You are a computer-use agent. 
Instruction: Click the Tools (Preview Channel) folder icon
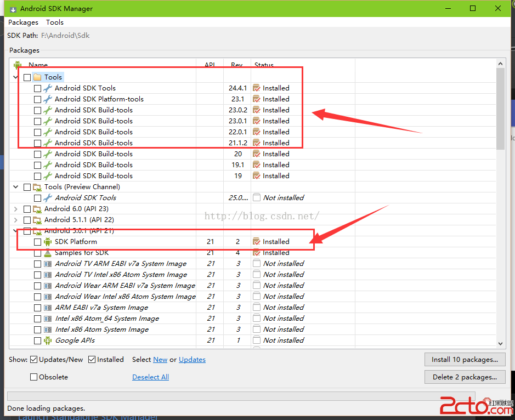37,187
